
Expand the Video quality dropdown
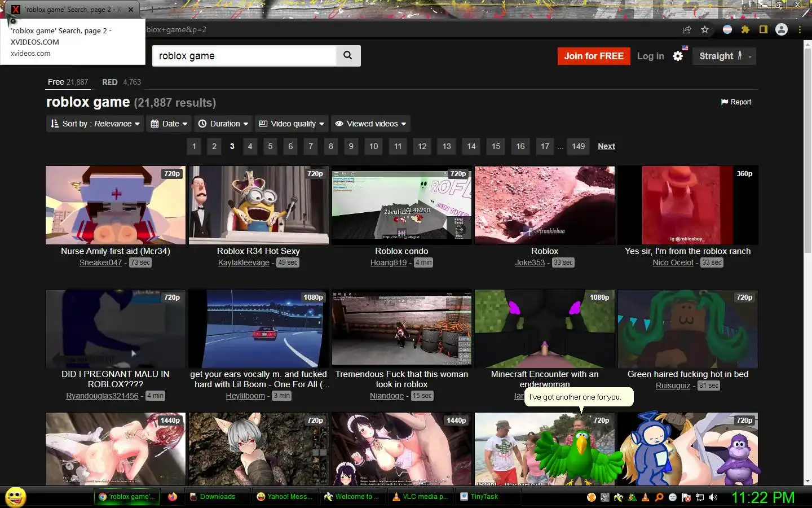click(x=292, y=124)
